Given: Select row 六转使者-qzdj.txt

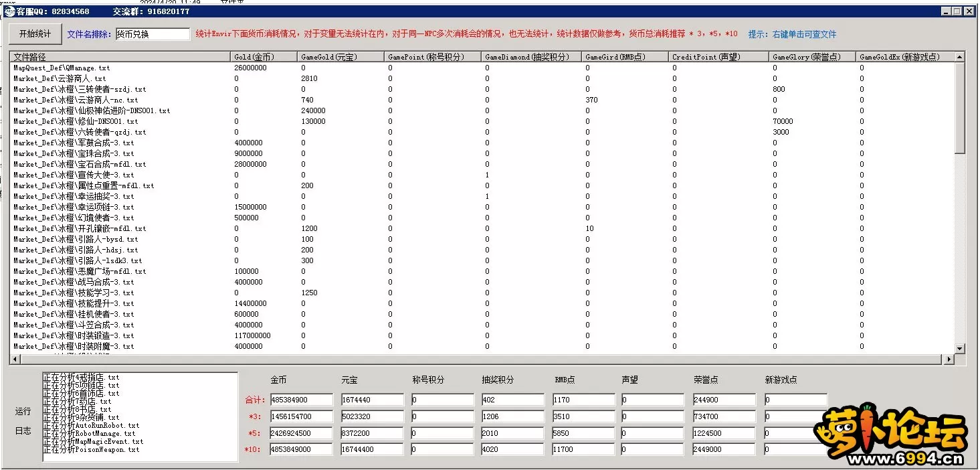Looking at the screenshot, I should pos(482,132).
